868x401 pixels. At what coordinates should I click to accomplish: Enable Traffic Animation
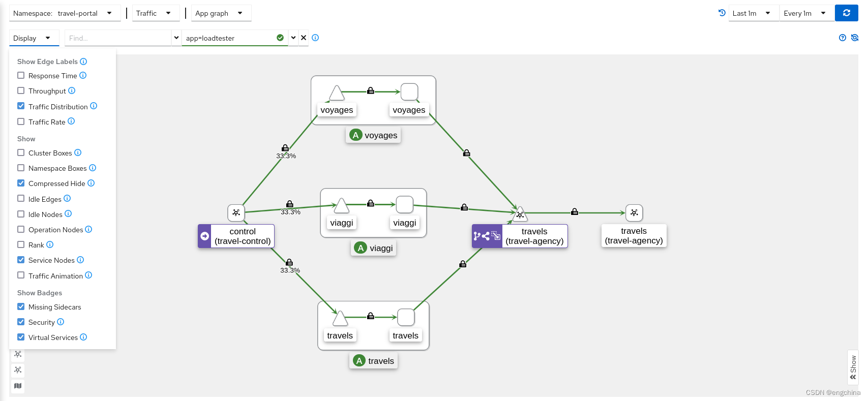21,275
